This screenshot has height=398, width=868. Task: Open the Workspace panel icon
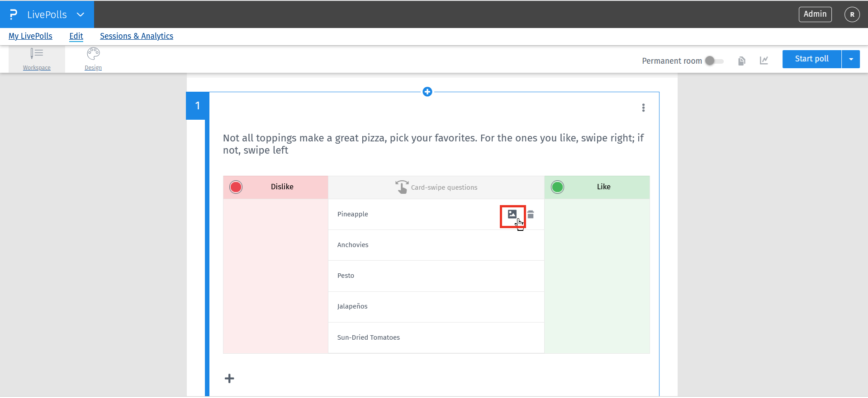click(x=37, y=54)
